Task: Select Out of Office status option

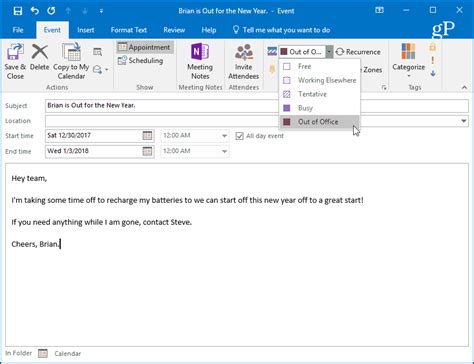Action: pos(320,122)
